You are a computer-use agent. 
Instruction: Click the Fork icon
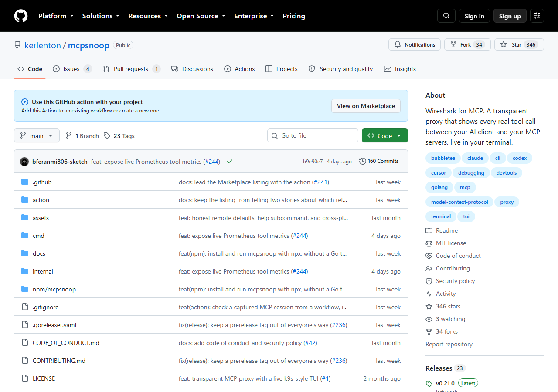453,44
